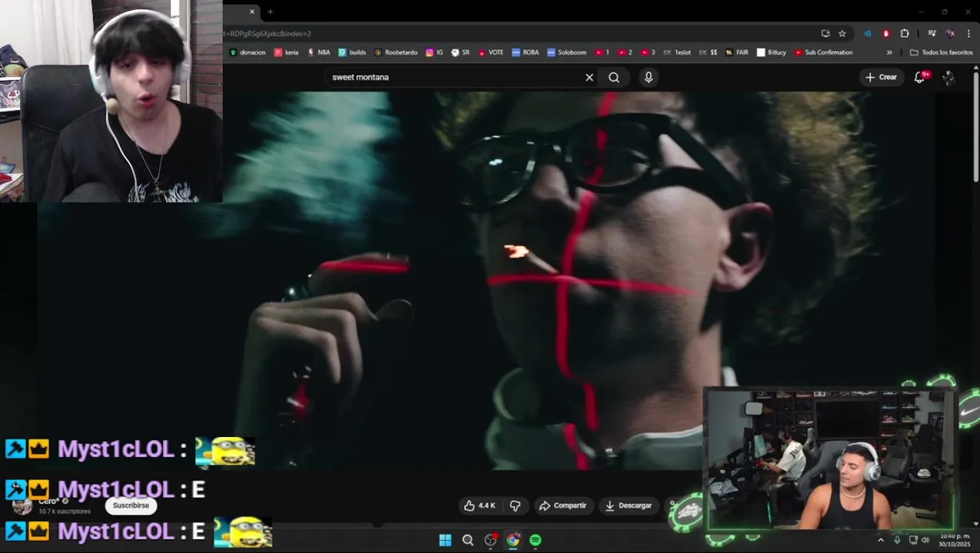Click the blue sound extension icon
The image size is (980, 553).
tap(868, 34)
